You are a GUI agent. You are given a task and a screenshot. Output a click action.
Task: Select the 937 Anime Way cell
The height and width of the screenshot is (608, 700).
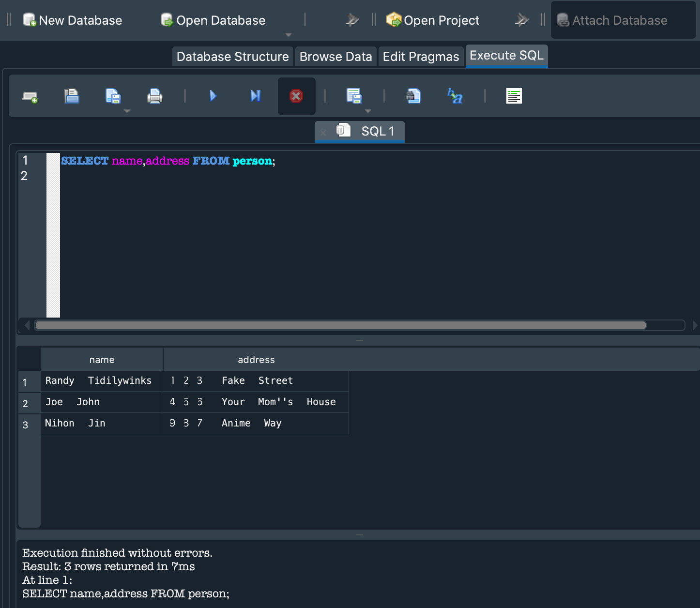pos(256,424)
